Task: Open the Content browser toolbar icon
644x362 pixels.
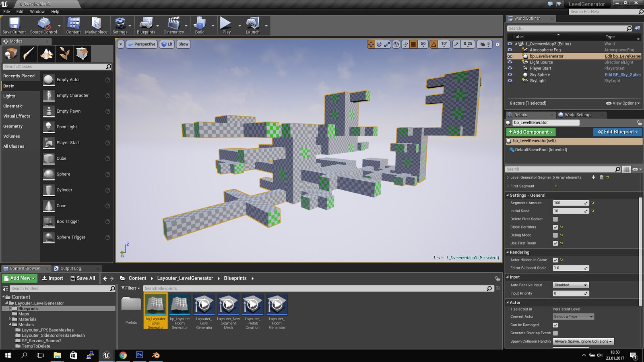Action: pos(73,25)
